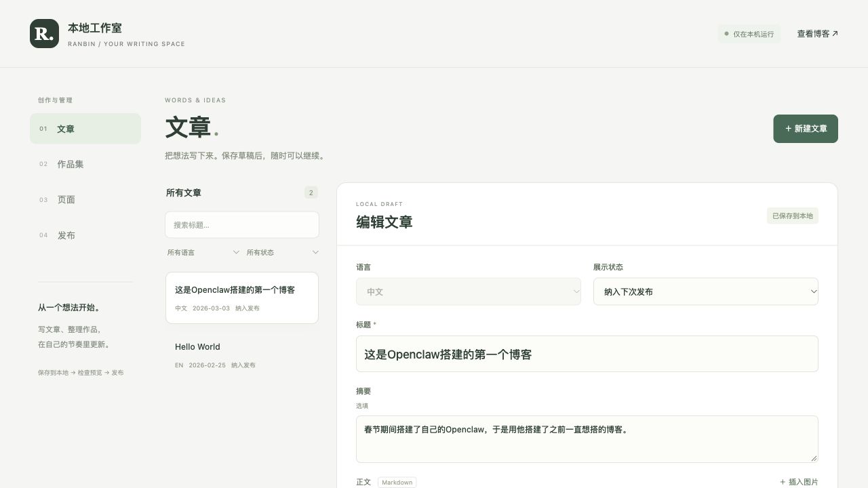Go to 页面 in the sidebar
868x488 pixels.
tap(85, 200)
